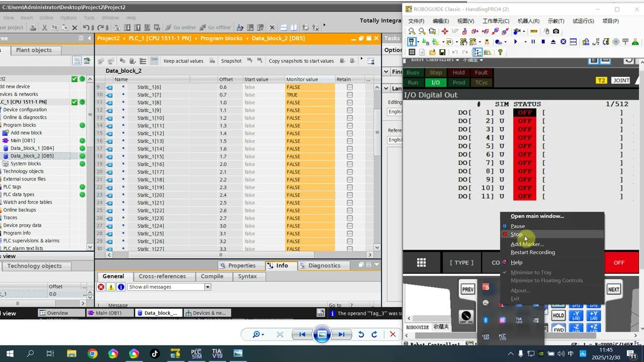Click red OFF status for DO[ 1]
644x362 pixels.
525,113
